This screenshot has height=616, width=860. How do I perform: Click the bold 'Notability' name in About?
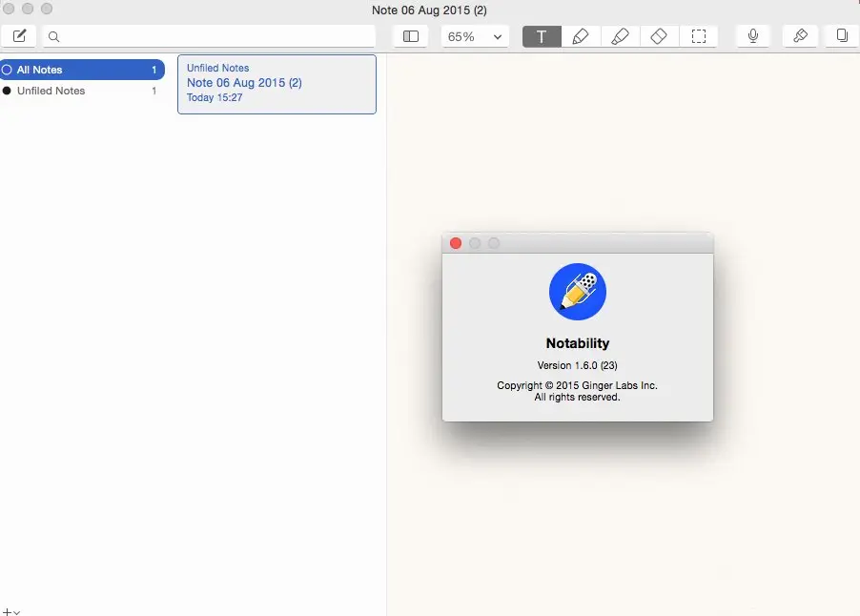[x=578, y=343]
